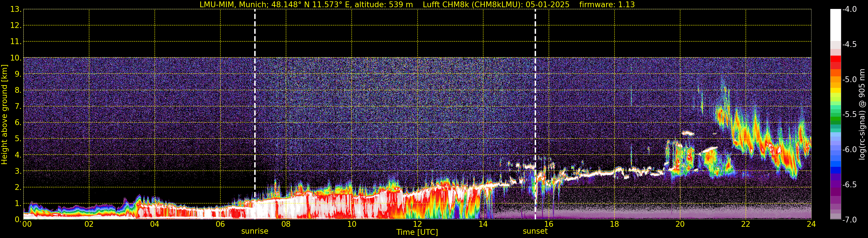Click the time tick label '02'
The height and width of the screenshot is (238, 868).
(x=89, y=224)
